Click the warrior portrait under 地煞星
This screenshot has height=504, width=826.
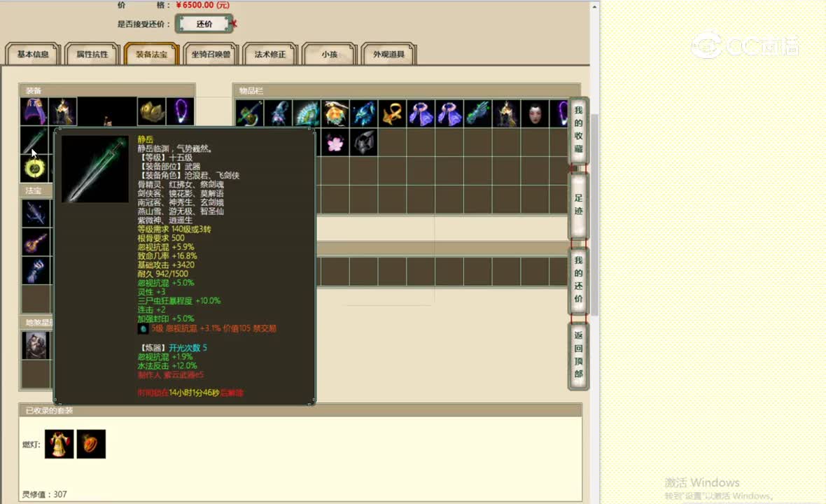[36, 346]
